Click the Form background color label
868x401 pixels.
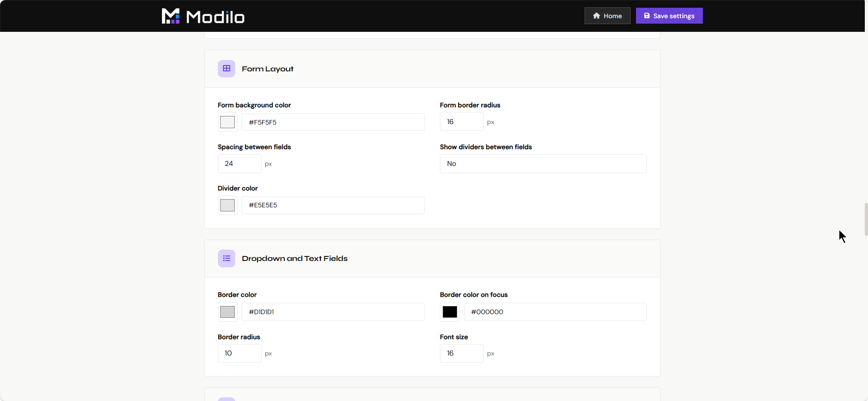click(254, 105)
